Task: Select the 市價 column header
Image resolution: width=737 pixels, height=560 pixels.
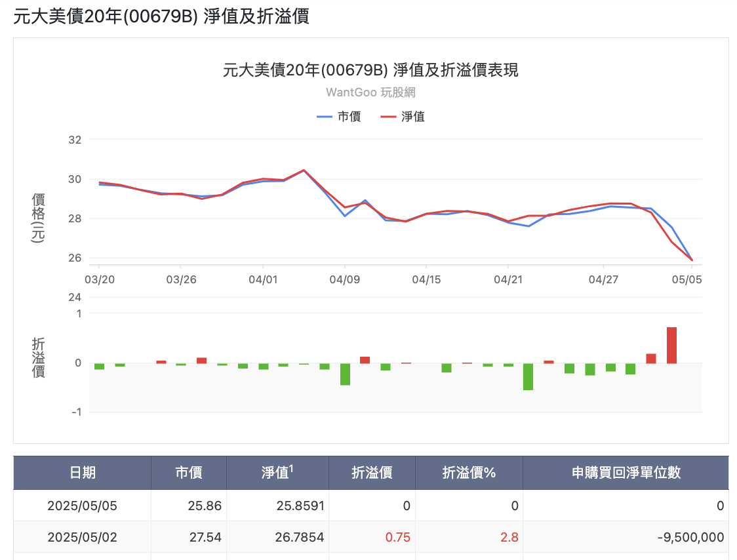Action: click(x=188, y=473)
